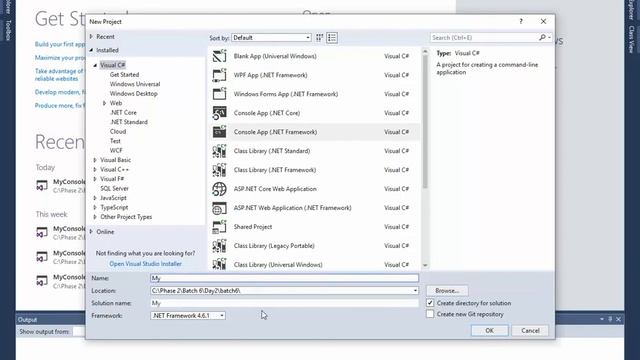
Task: Expand the Web subcategory arrow
Action: 104,103
